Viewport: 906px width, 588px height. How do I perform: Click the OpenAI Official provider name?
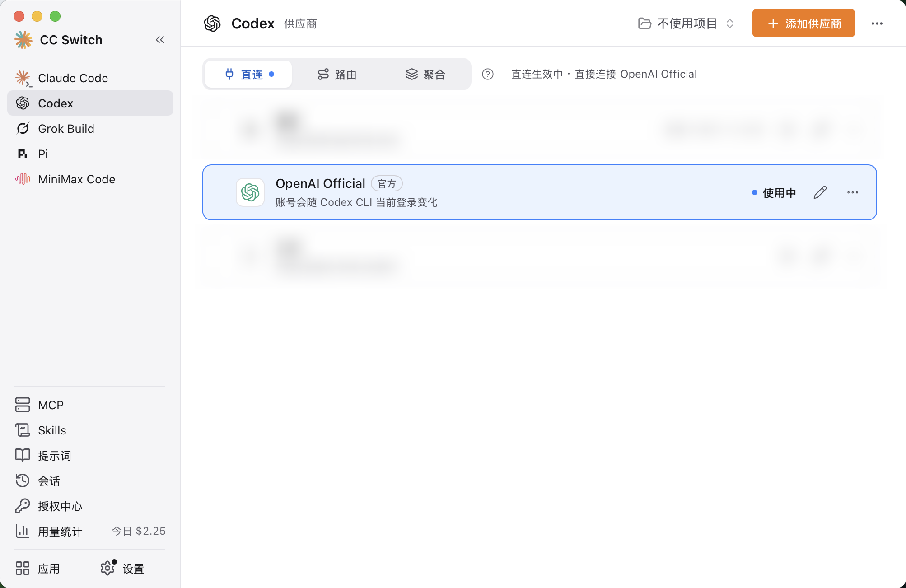click(320, 183)
